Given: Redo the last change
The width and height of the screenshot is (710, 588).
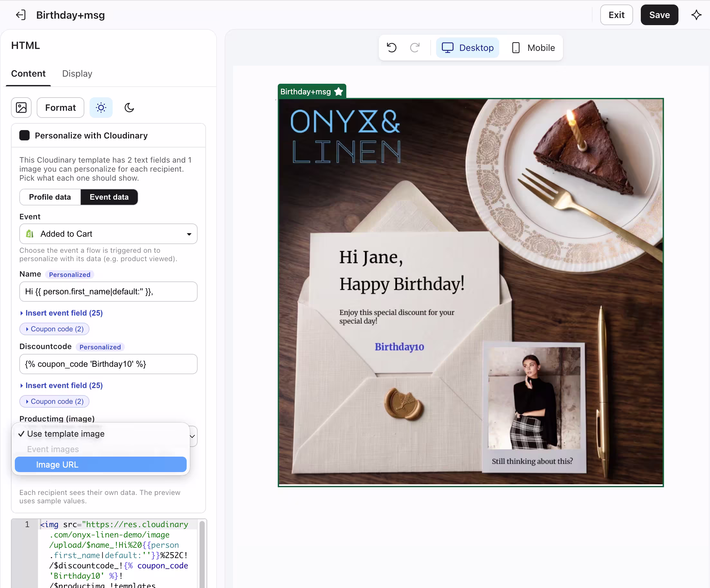Looking at the screenshot, I should 415,48.
